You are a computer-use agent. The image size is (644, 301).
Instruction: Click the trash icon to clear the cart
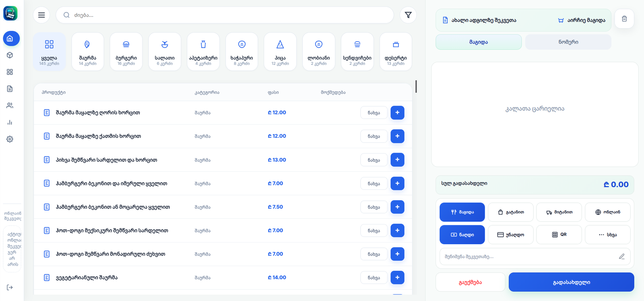coord(624,19)
